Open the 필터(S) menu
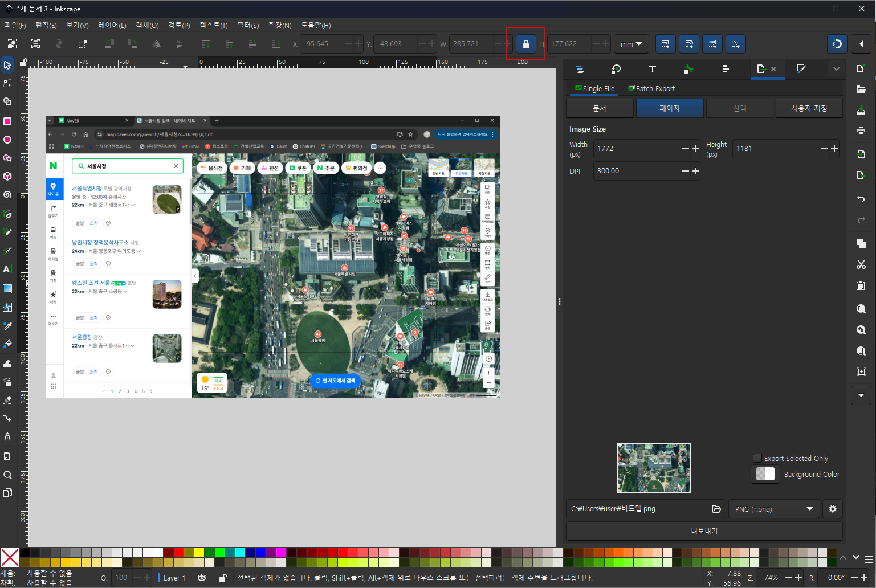Viewport: 876px width, 588px height. tap(248, 25)
